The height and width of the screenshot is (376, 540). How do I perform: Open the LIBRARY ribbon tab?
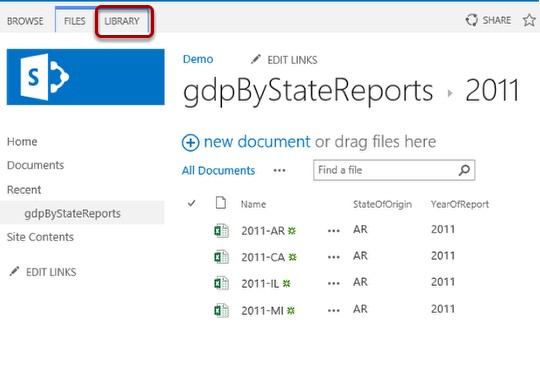(x=122, y=21)
